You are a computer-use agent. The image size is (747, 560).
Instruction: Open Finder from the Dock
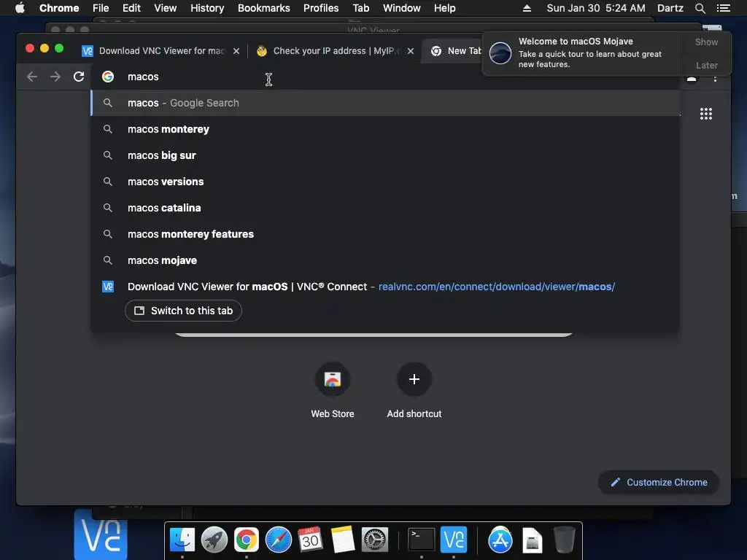click(182, 540)
